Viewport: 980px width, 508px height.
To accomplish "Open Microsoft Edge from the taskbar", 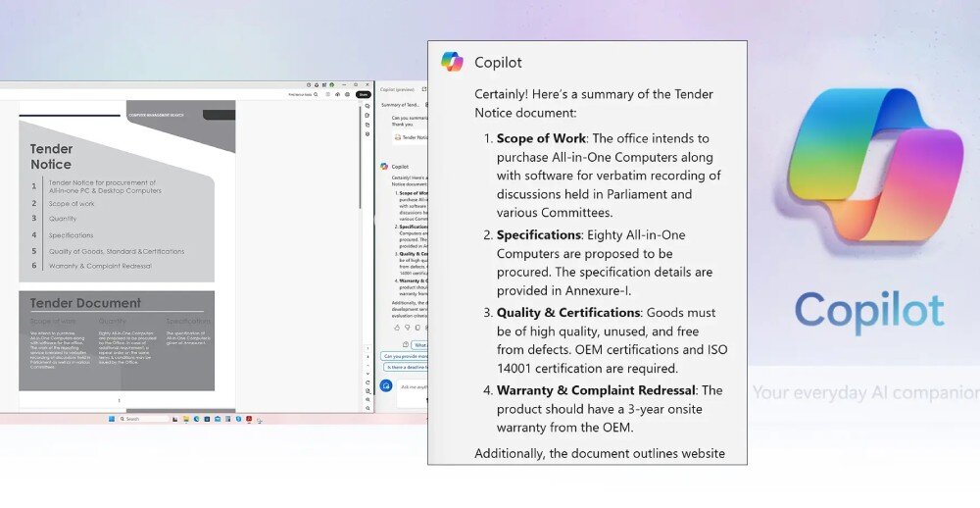I will tap(196, 419).
